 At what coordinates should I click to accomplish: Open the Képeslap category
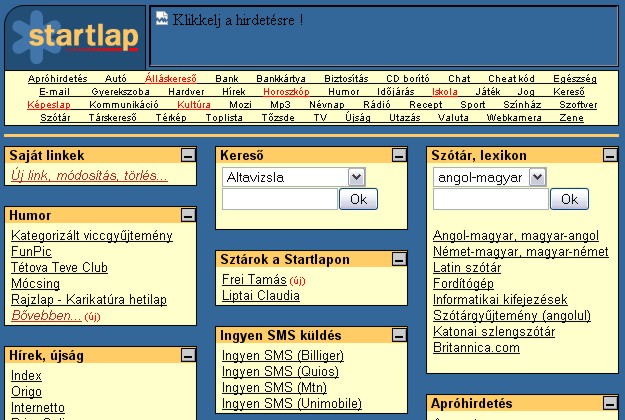49,105
